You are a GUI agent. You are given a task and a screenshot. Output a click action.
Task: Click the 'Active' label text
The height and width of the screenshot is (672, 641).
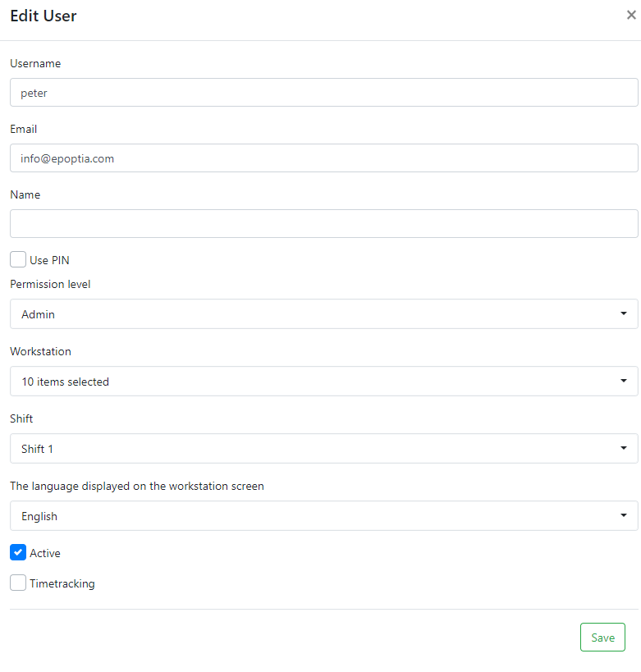[x=45, y=553]
